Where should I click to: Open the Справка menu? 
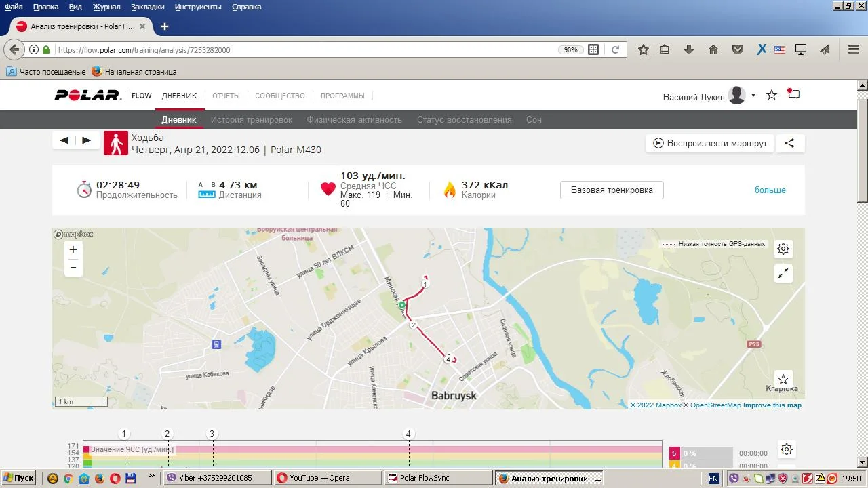point(246,7)
